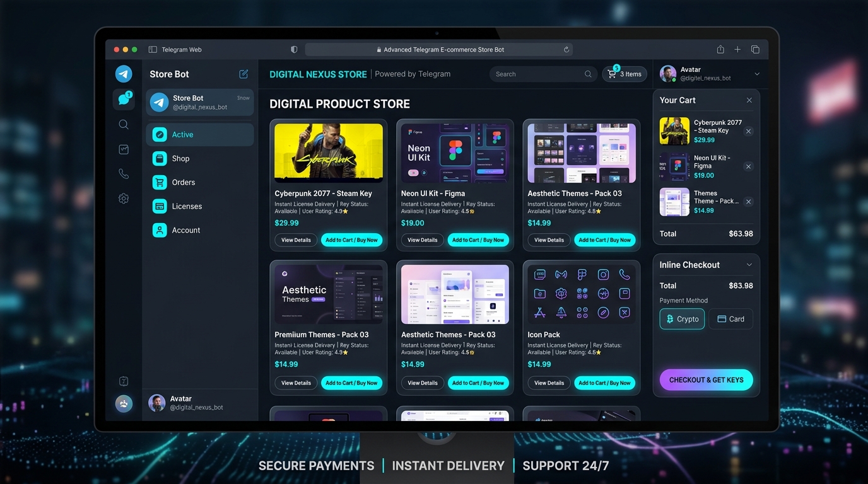Click the compose icon beside Store Bot title
Screen dimensions: 868x484
pyautogui.click(x=243, y=74)
